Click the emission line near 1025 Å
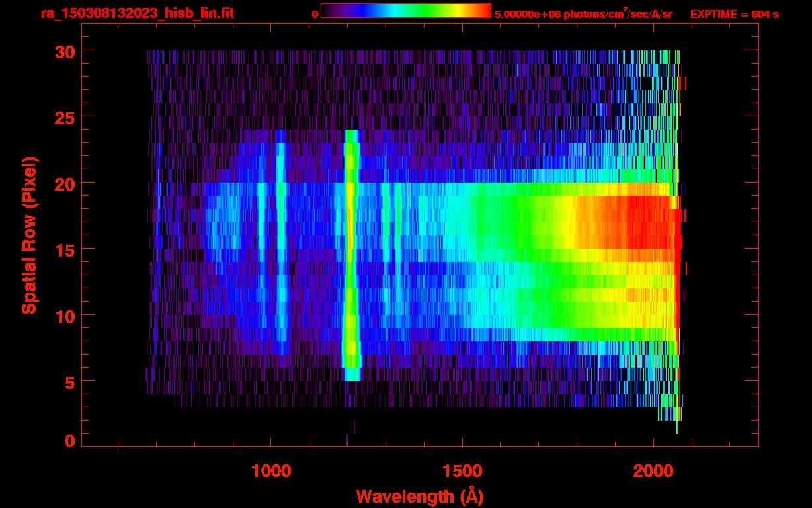This screenshot has width=812, height=508. pos(281,241)
